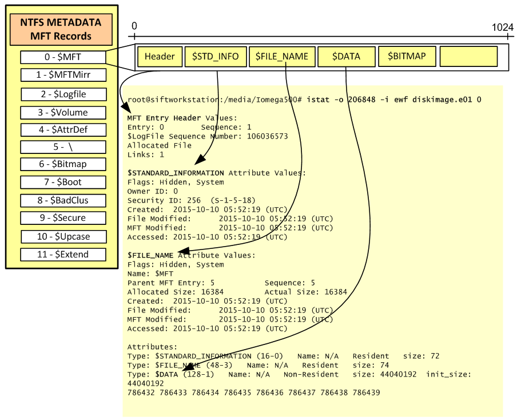
Task: Select the 11 - $Extend record
Action: pyautogui.click(x=63, y=254)
